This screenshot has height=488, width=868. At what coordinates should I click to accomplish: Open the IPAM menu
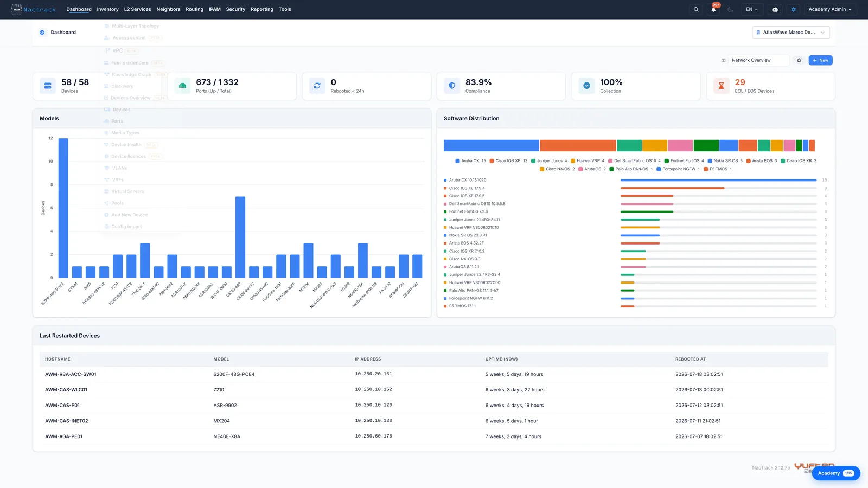coord(215,9)
